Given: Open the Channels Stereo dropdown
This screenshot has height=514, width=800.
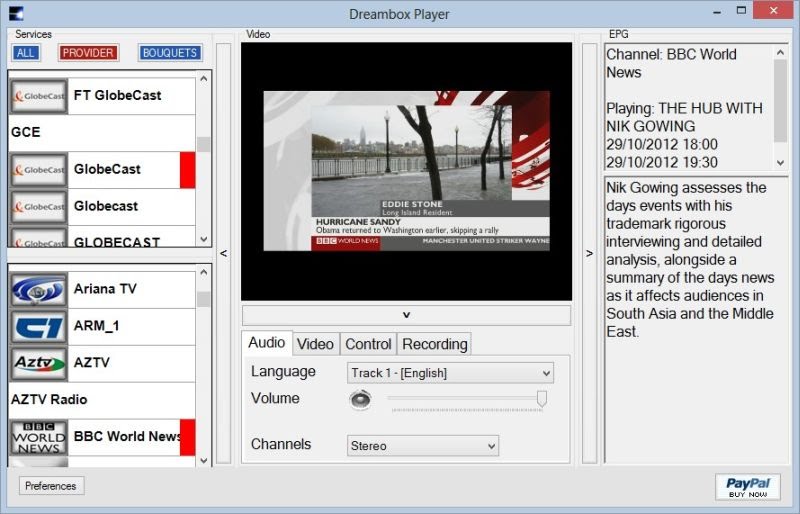Looking at the screenshot, I should [422, 446].
